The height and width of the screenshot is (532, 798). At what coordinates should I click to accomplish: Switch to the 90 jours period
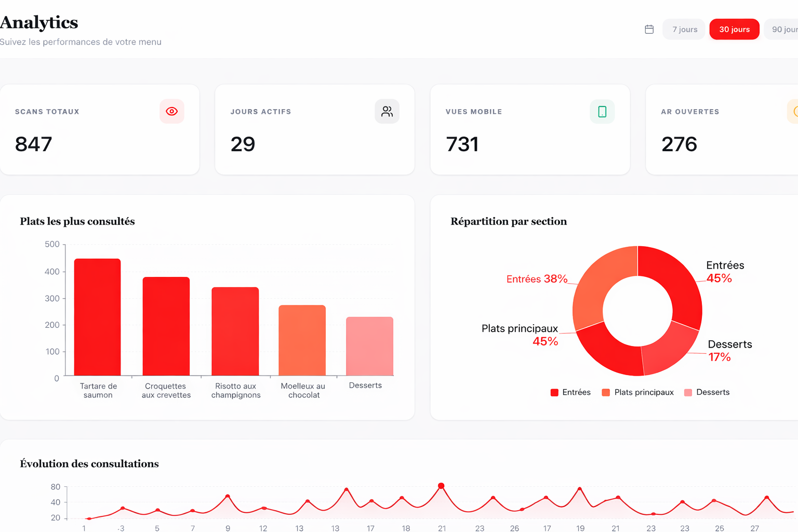coord(783,30)
